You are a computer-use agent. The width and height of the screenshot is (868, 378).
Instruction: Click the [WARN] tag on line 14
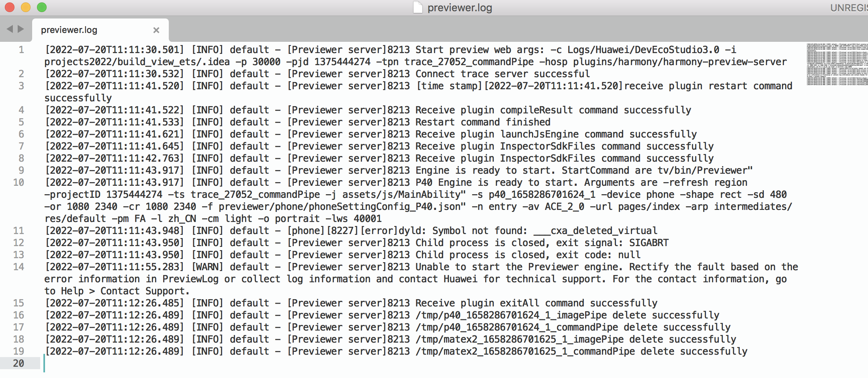(207, 267)
